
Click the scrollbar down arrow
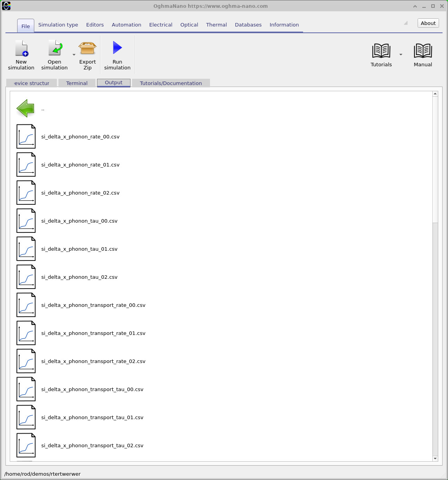tap(435, 459)
